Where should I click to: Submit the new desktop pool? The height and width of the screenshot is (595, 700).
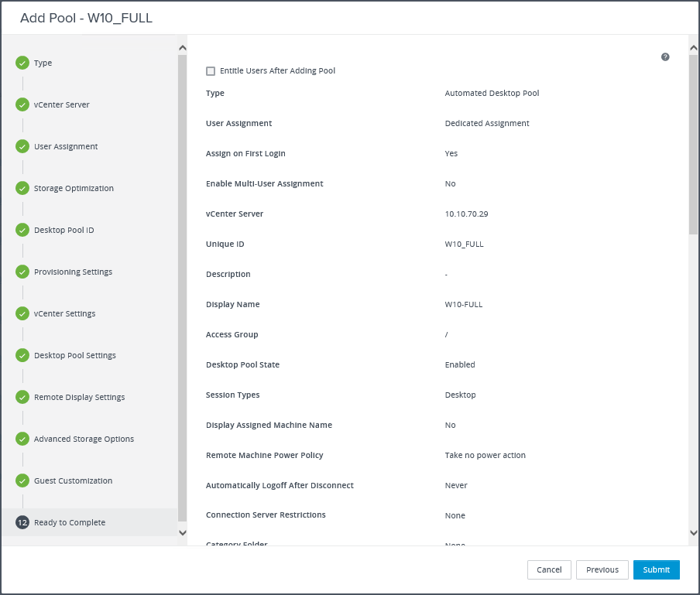[656, 569]
